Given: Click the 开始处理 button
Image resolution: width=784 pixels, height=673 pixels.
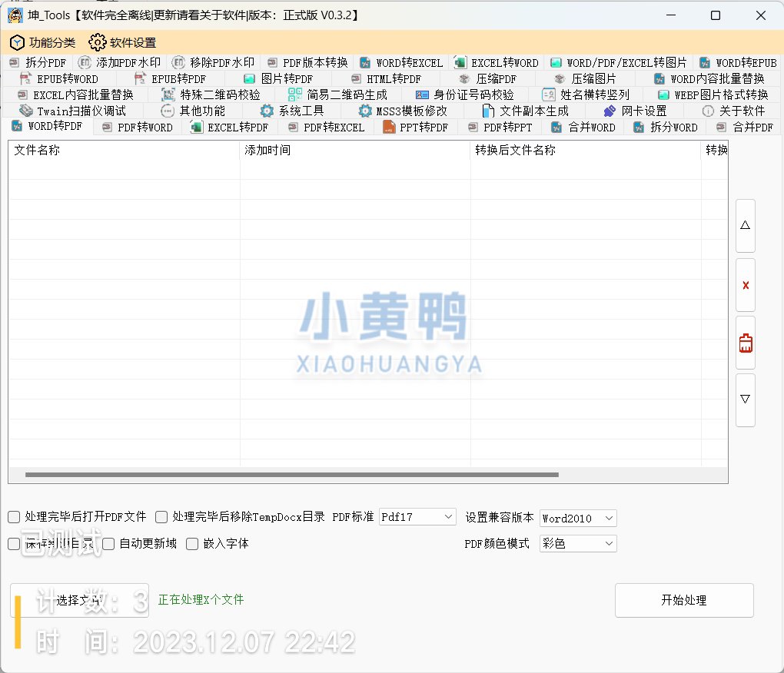Looking at the screenshot, I should [683, 600].
